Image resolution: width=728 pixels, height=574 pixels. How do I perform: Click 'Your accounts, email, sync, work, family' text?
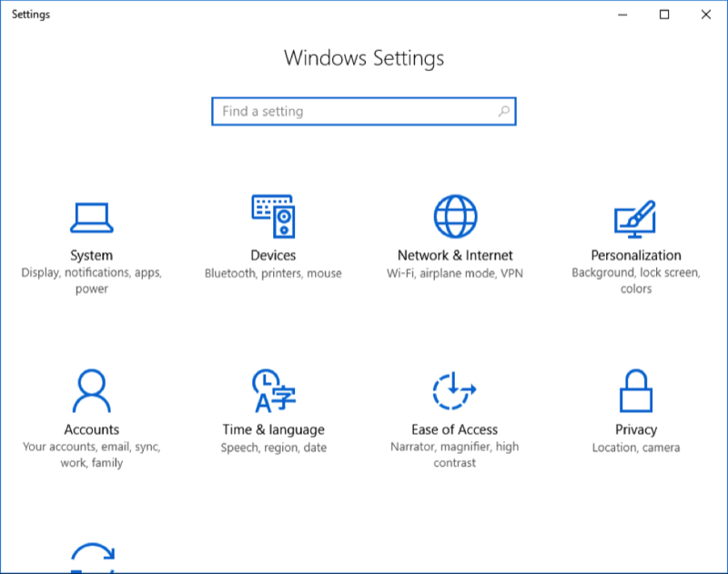92,454
